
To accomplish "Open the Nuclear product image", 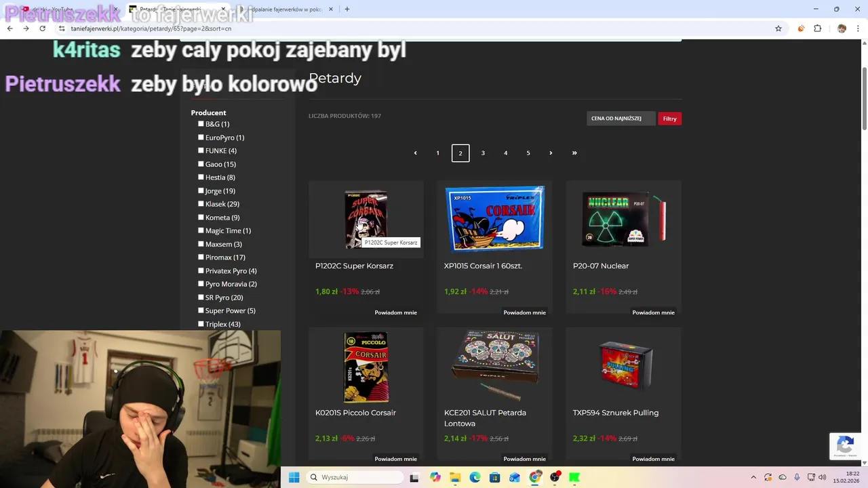I will (624, 219).
